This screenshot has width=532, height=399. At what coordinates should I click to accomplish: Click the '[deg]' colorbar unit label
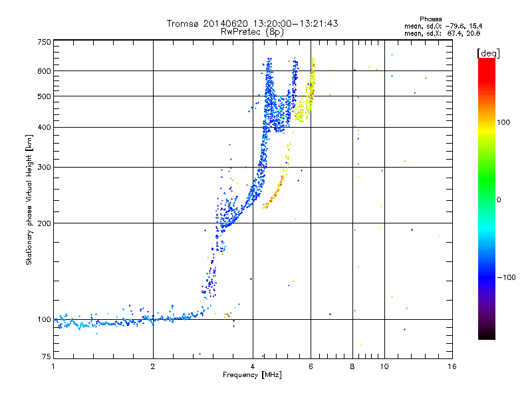[488, 53]
